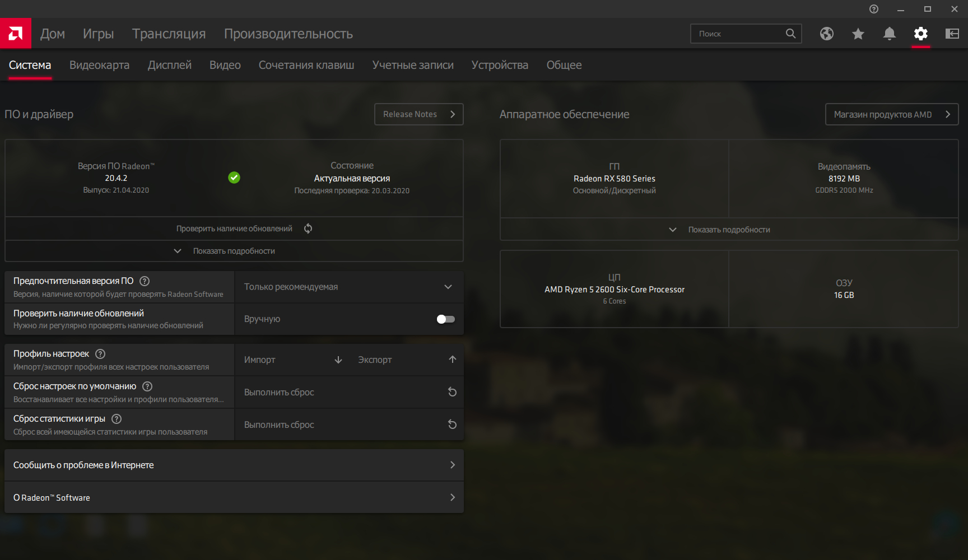The width and height of the screenshot is (968, 560).
Task: Click the GDDR5 2000 MHz text
Action: (x=844, y=190)
